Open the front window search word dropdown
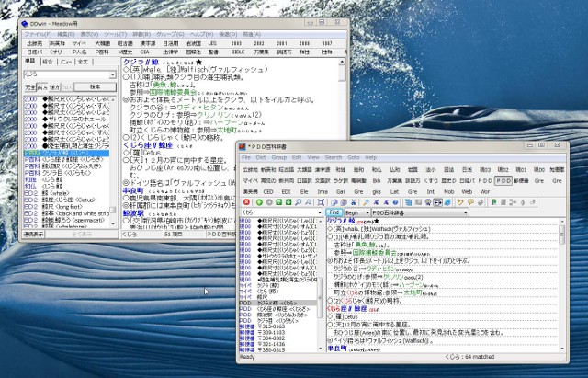This screenshot has width=588, height=378. tap(320, 212)
